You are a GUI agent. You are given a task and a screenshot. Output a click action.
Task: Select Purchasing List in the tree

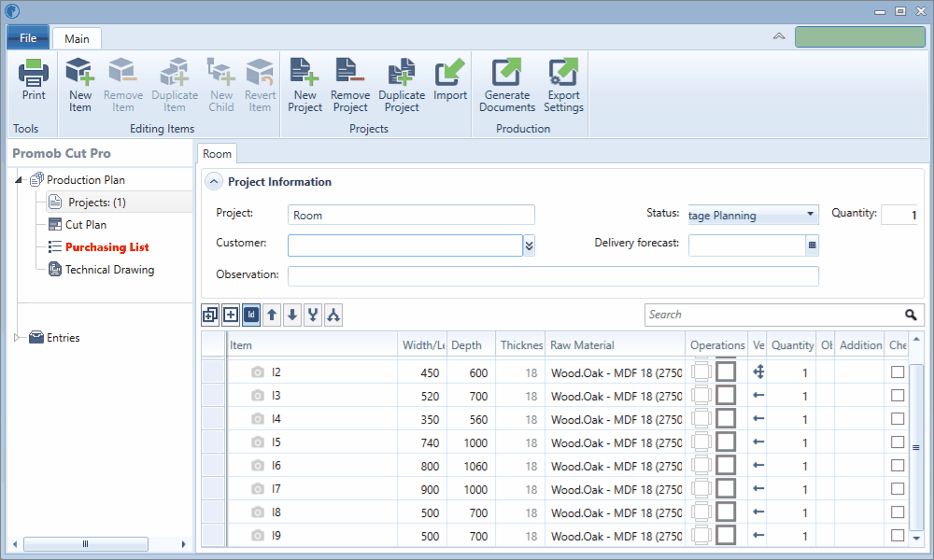pyautogui.click(x=106, y=247)
